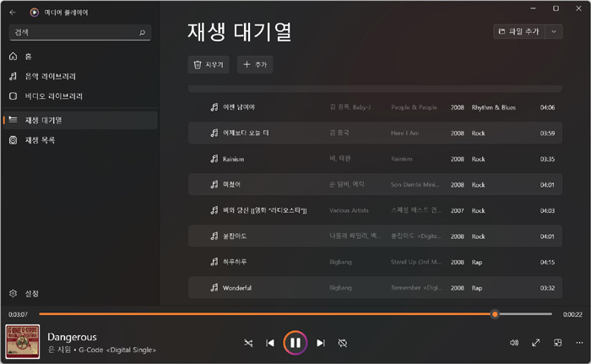Screen dimensions: 591x364
Task: Click remaining time 0:00:22
Action: [572, 314]
